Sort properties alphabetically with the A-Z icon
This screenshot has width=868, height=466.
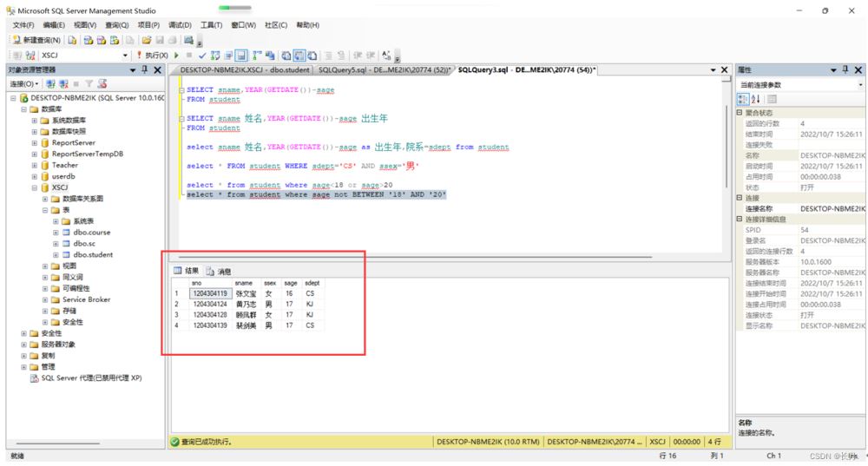click(755, 99)
